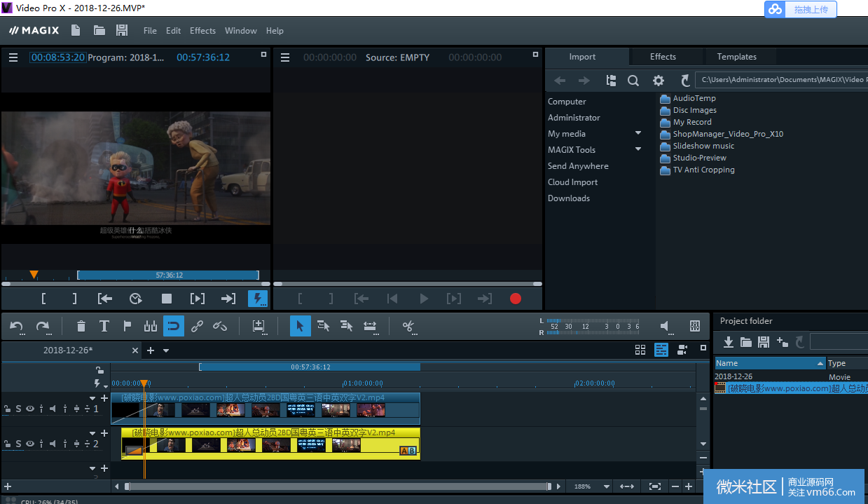
Task: Open the scissors cut tool
Action: (x=409, y=326)
